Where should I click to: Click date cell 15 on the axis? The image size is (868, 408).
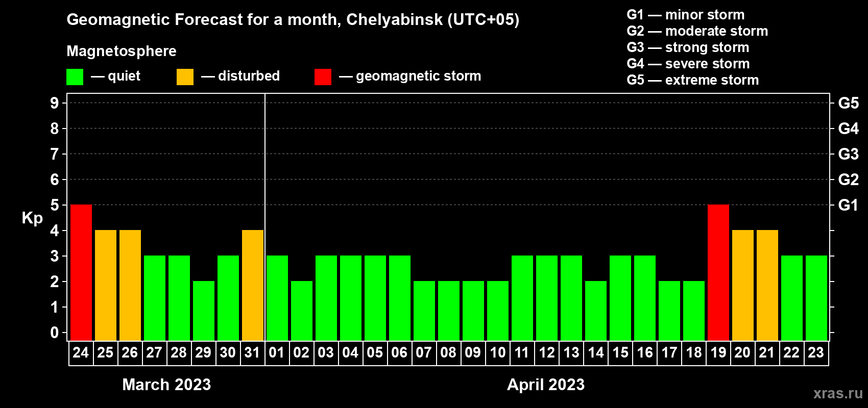pos(620,353)
